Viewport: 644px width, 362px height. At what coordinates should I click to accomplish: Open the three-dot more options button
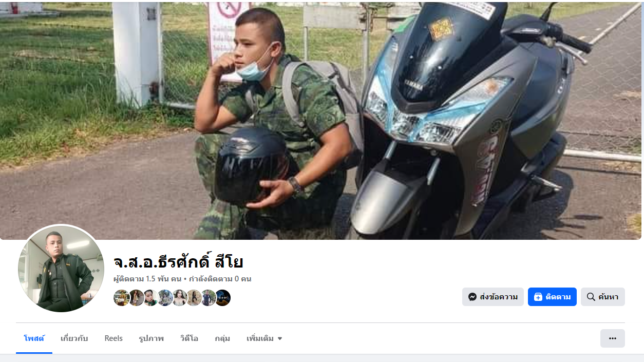coord(612,338)
